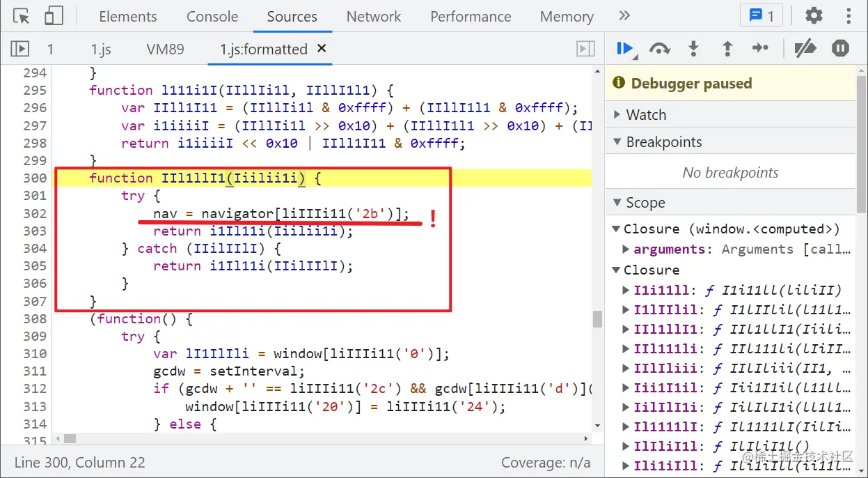Collapse the second Closure scope group
This screenshot has width=868, height=478.
coord(616,270)
